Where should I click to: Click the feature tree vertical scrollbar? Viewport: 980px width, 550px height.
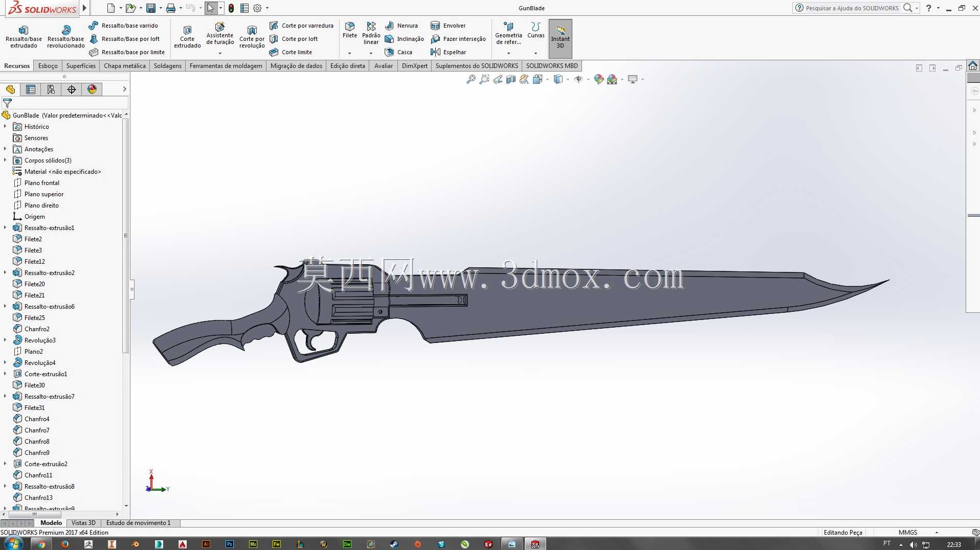126,235
